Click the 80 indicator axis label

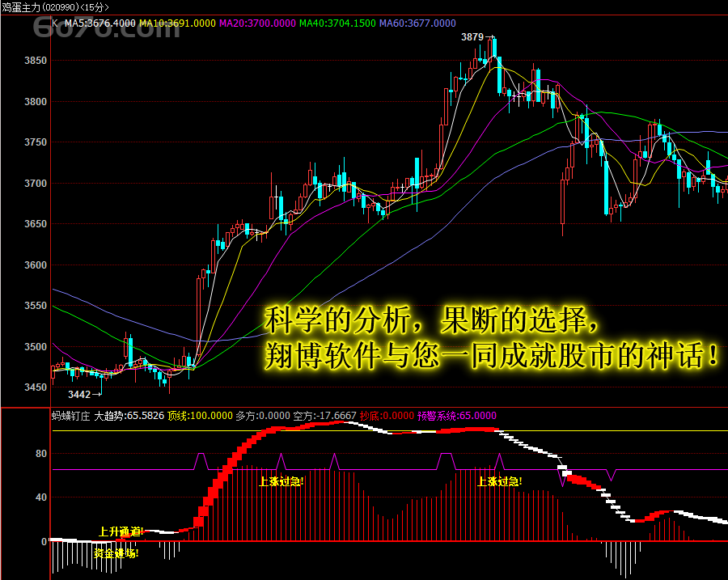[x=41, y=454]
